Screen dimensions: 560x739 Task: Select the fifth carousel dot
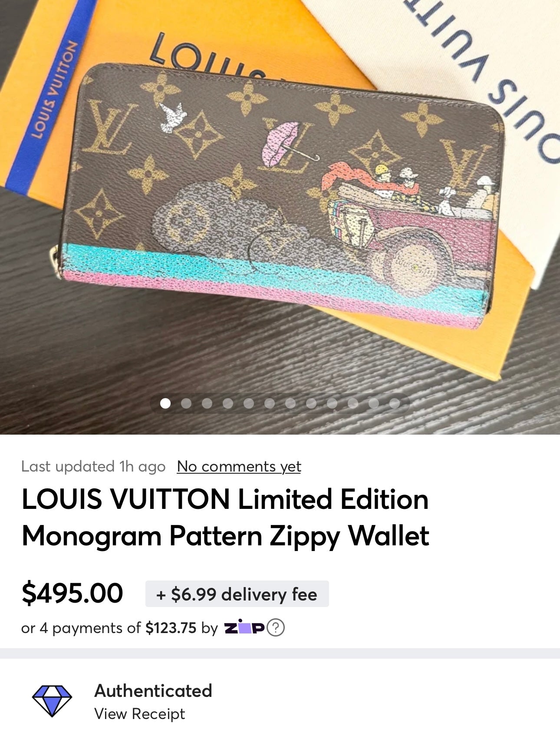[x=249, y=403]
